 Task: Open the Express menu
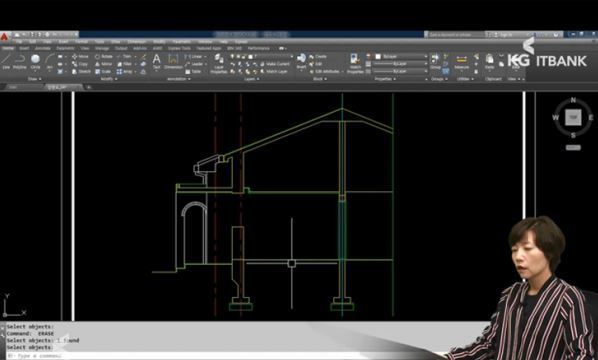tap(241, 42)
